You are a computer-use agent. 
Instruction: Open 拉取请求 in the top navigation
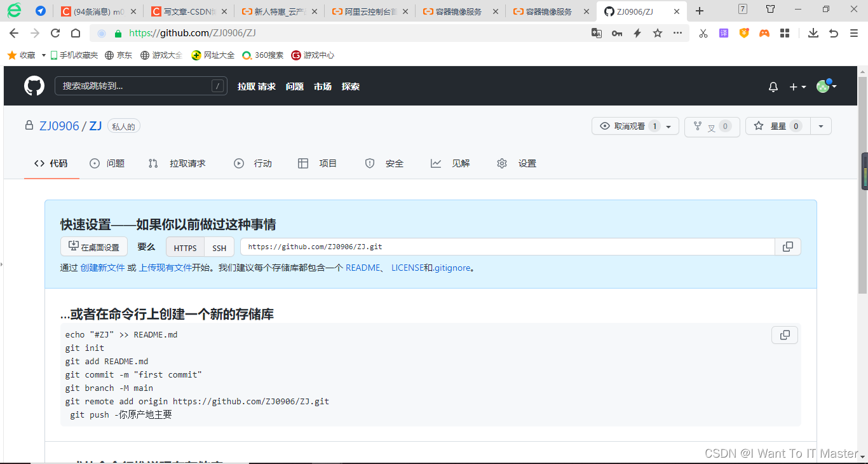(x=257, y=86)
